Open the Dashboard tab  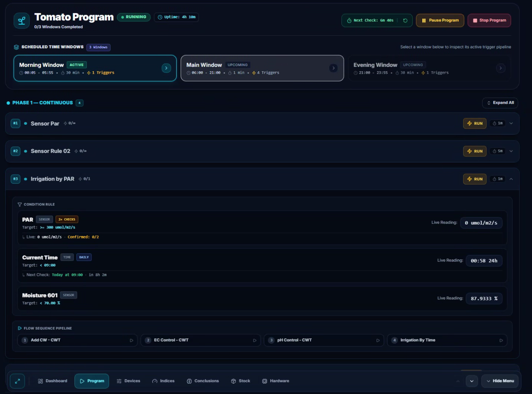[53, 381]
